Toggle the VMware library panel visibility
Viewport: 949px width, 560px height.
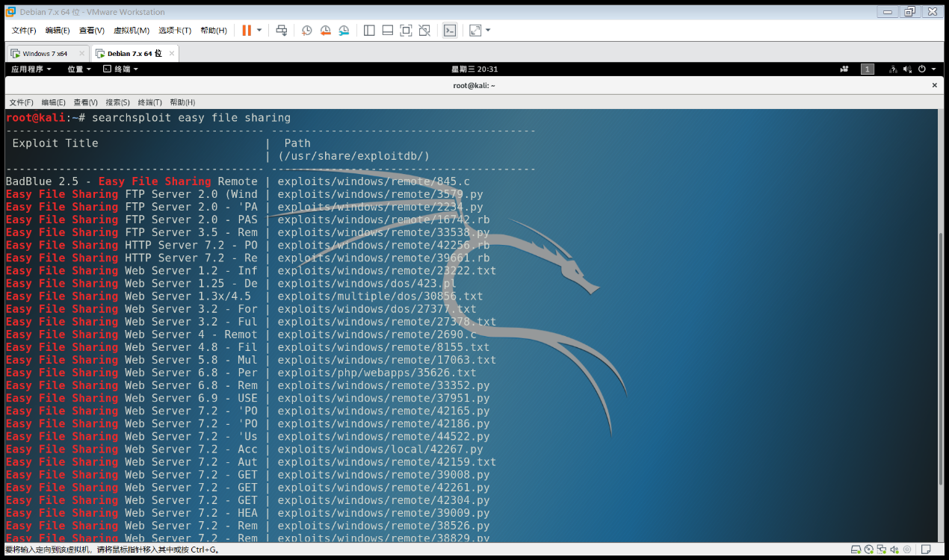(x=368, y=30)
